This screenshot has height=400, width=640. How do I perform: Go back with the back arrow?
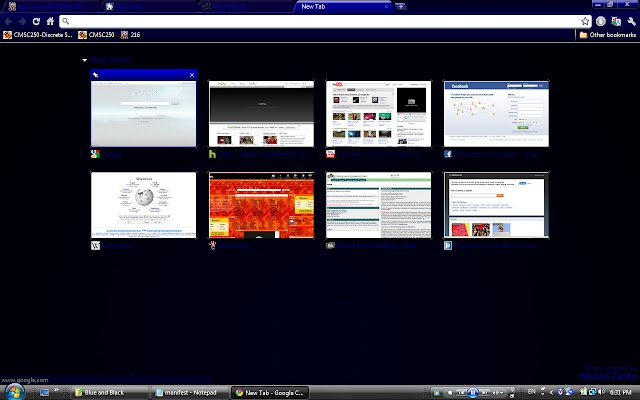click(8, 21)
